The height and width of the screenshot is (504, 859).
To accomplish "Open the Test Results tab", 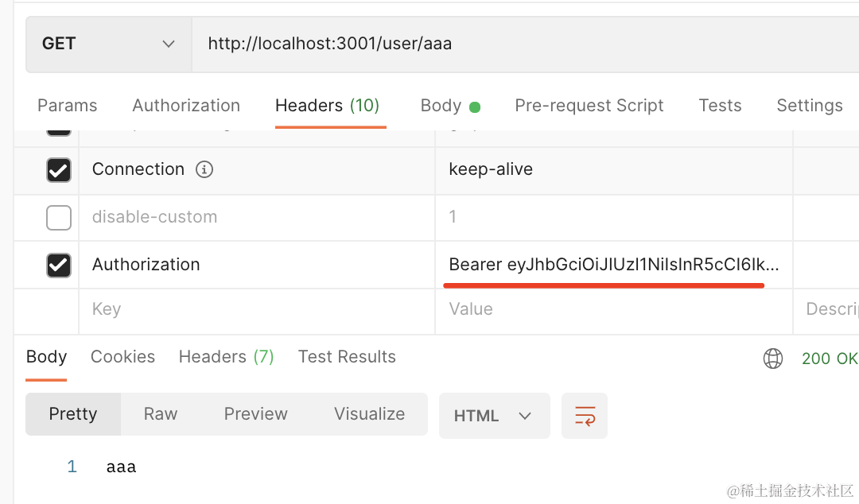I will pos(347,357).
